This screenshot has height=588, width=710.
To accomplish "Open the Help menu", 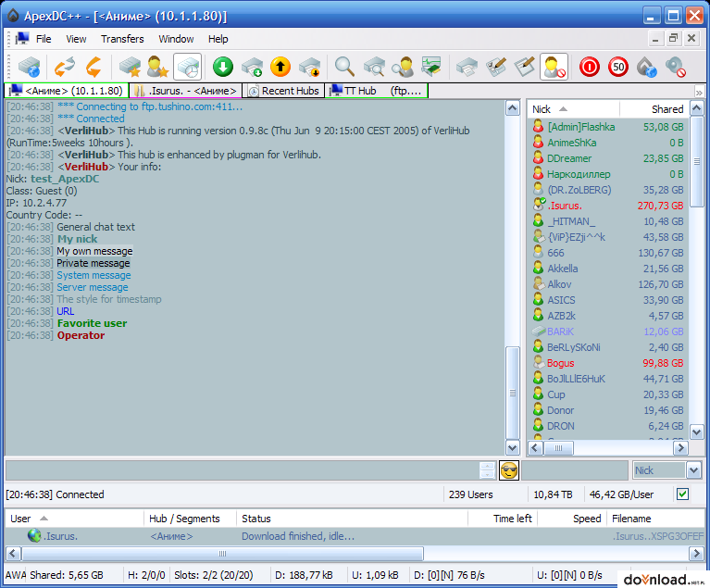I will click(218, 39).
